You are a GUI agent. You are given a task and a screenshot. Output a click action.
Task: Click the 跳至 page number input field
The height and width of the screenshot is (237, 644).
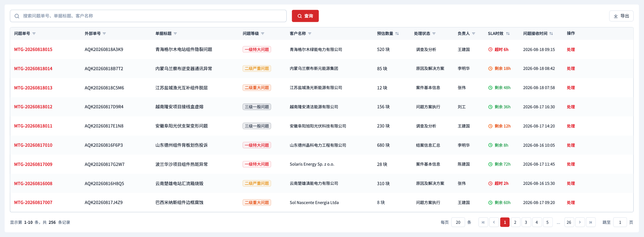point(620,222)
